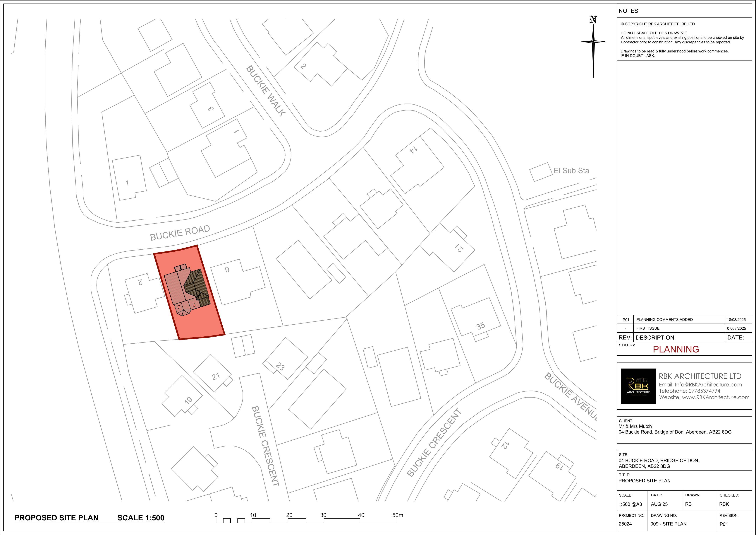This screenshot has width=756, height=535.
Task: Select the red highlighted site plot
Action: coord(189,293)
